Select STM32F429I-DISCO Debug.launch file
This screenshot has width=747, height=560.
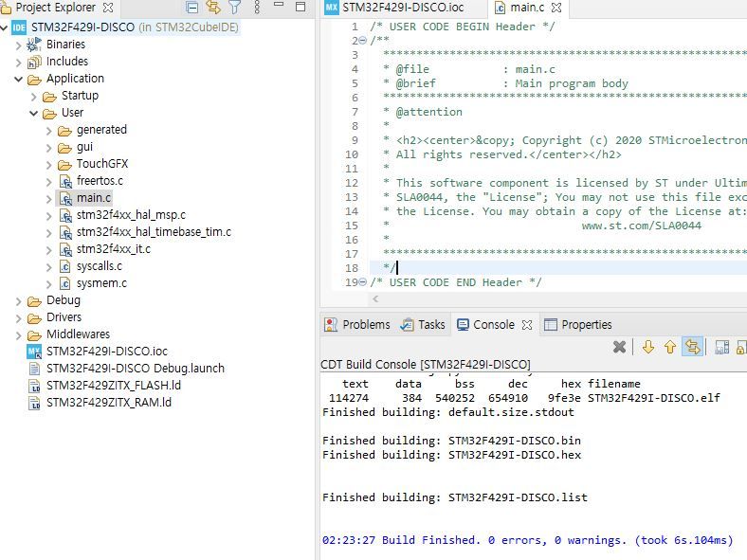tap(136, 369)
